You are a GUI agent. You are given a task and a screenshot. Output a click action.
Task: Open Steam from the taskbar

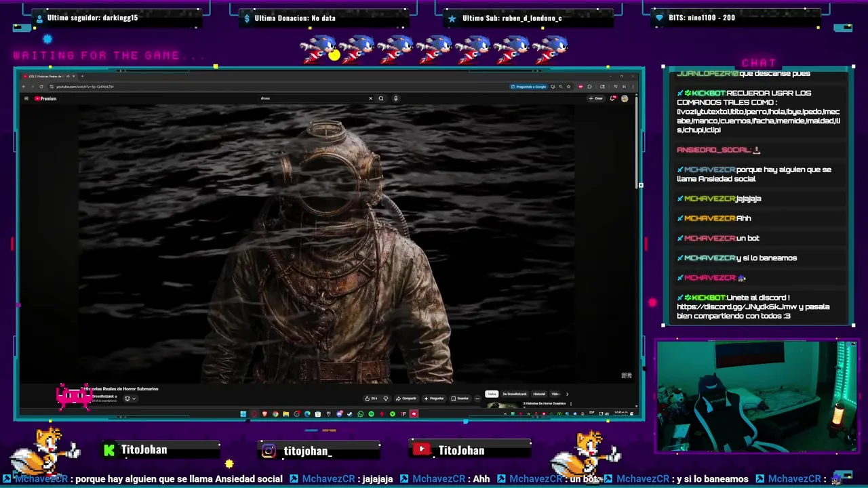[x=350, y=413]
